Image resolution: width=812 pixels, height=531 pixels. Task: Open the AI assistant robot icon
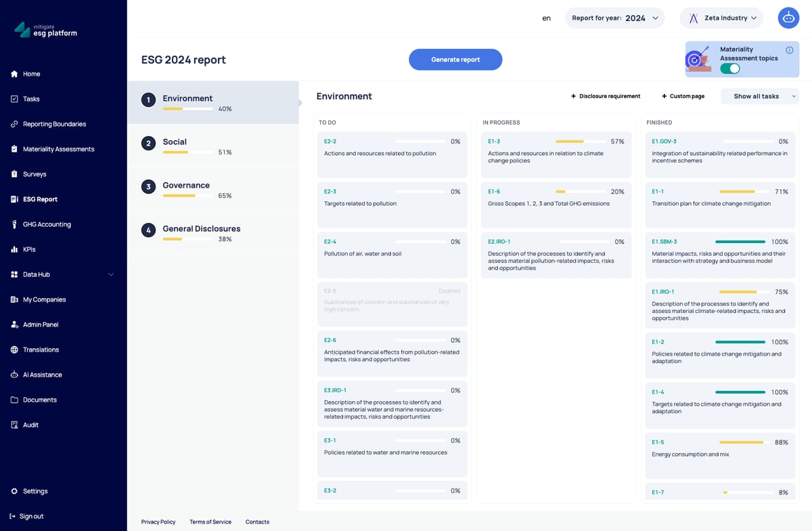tap(788, 18)
